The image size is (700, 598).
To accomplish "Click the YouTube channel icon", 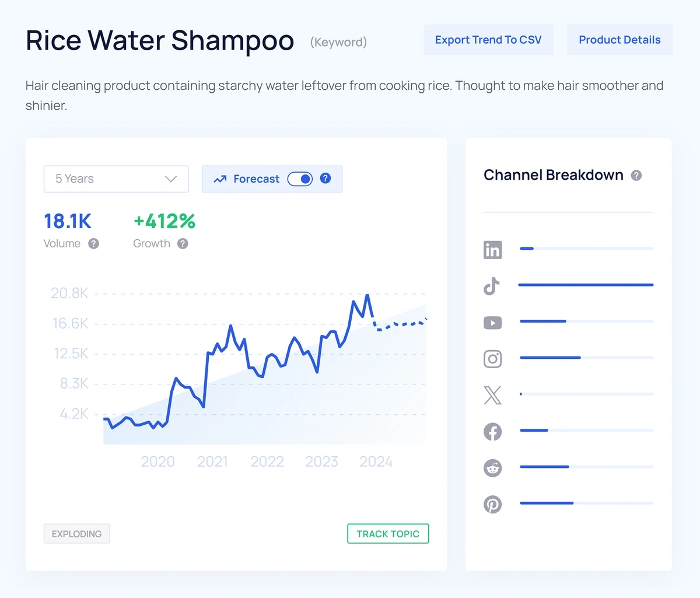I will point(492,323).
